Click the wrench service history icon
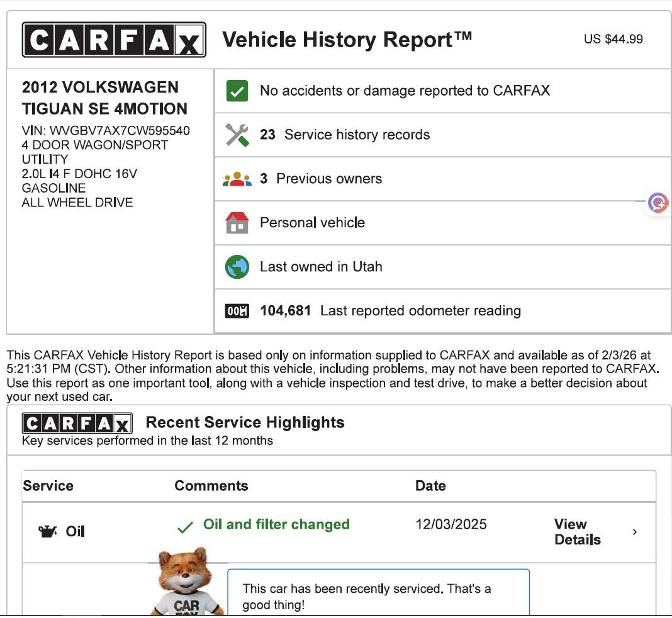The image size is (672, 618). coord(237,135)
